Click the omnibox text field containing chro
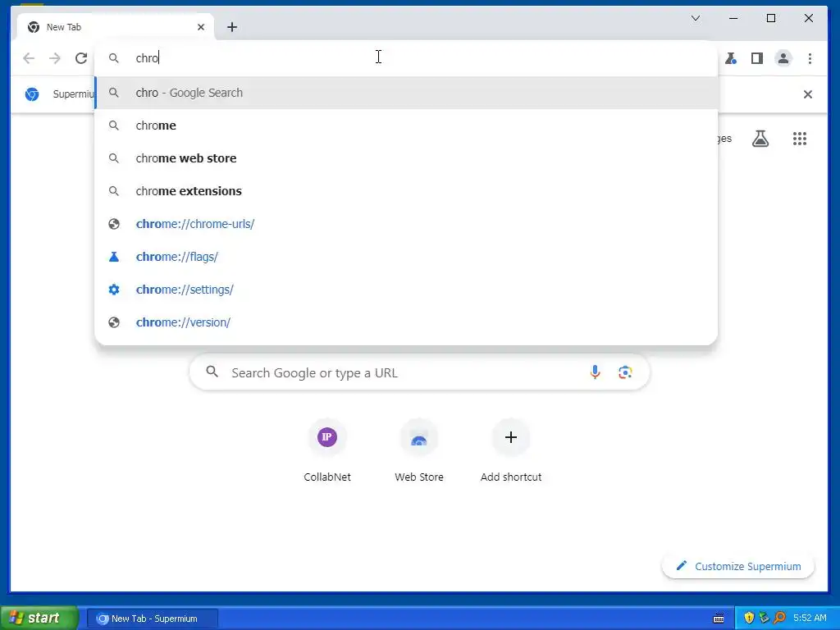This screenshot has width=840, height=630. pyautogui.click(x=406, y=58)
